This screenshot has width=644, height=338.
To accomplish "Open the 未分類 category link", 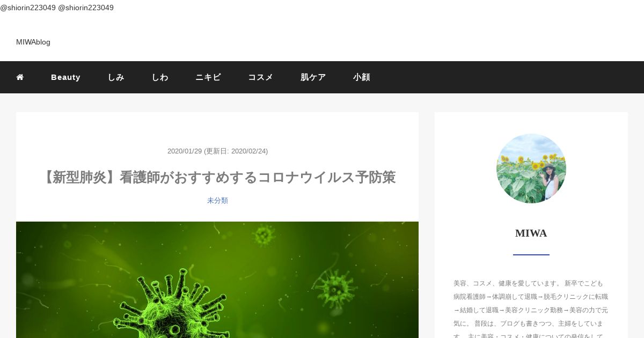I will tap(217, 200).
